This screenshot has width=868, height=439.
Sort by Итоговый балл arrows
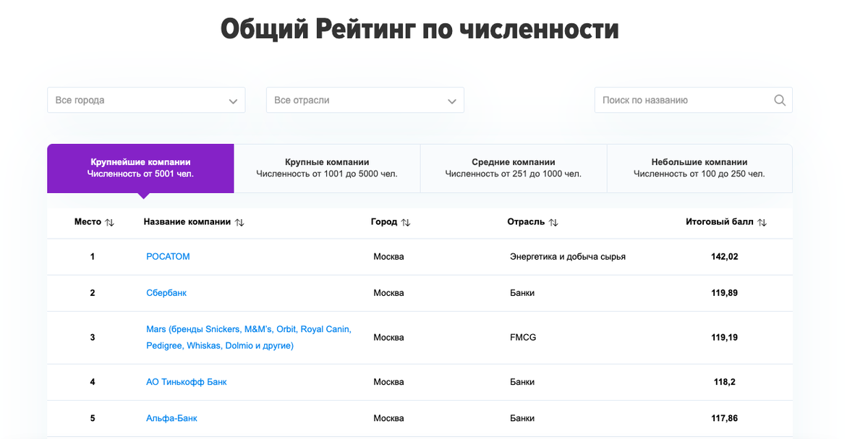(762, 223)
